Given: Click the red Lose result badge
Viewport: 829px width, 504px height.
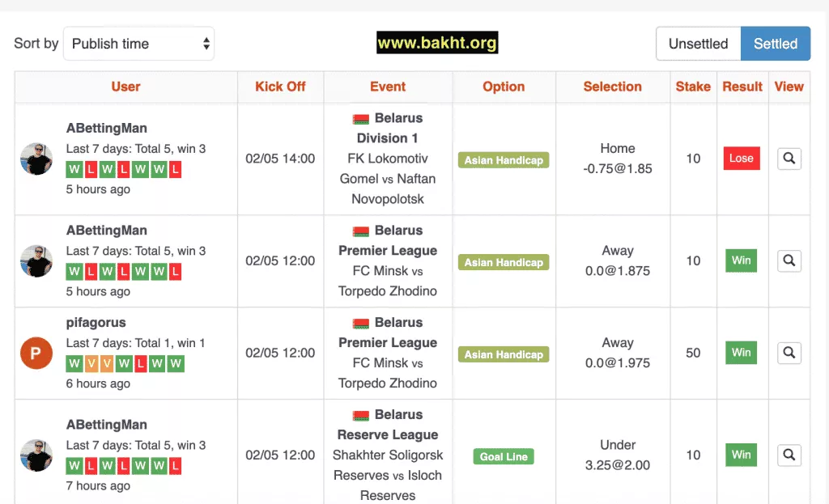Looking at the screenshot, I should click(x=741, y=159).
